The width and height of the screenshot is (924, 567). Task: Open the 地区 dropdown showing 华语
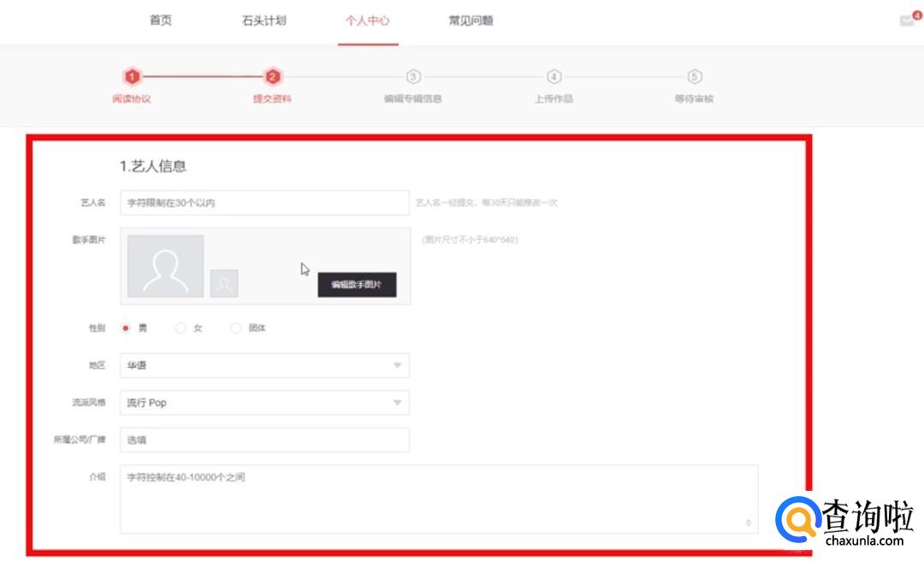[264, 366]
